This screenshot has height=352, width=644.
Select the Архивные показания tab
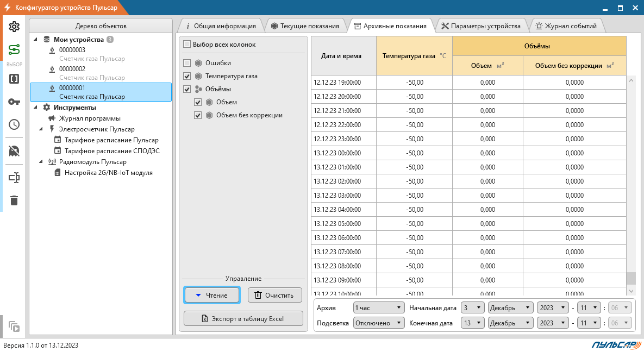coord(390,26)
